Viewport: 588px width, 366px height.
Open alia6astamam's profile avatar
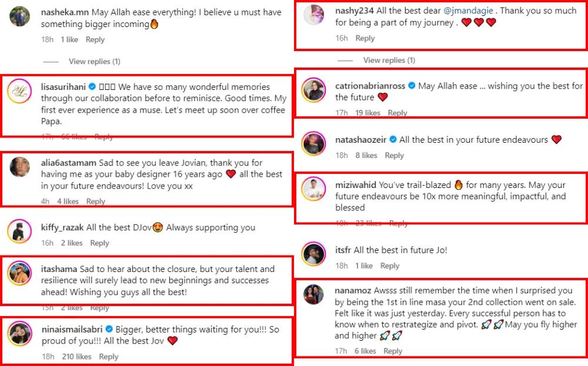pos(20,167)
